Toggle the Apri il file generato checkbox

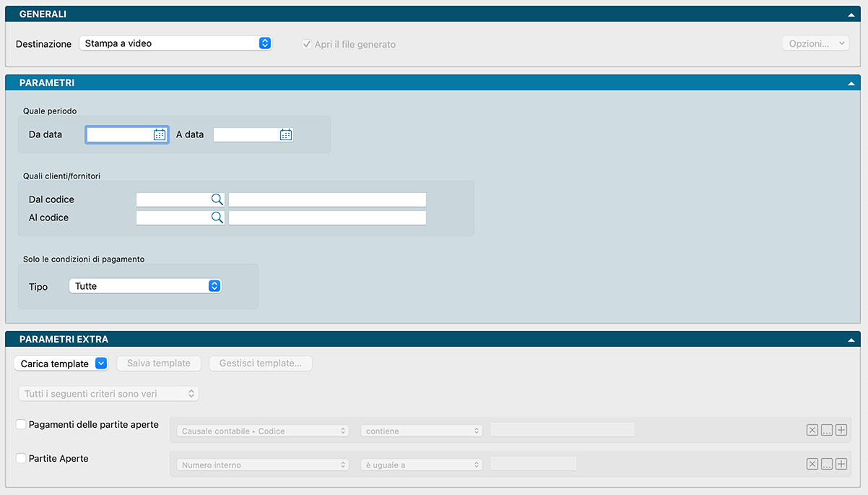point(307,44)
